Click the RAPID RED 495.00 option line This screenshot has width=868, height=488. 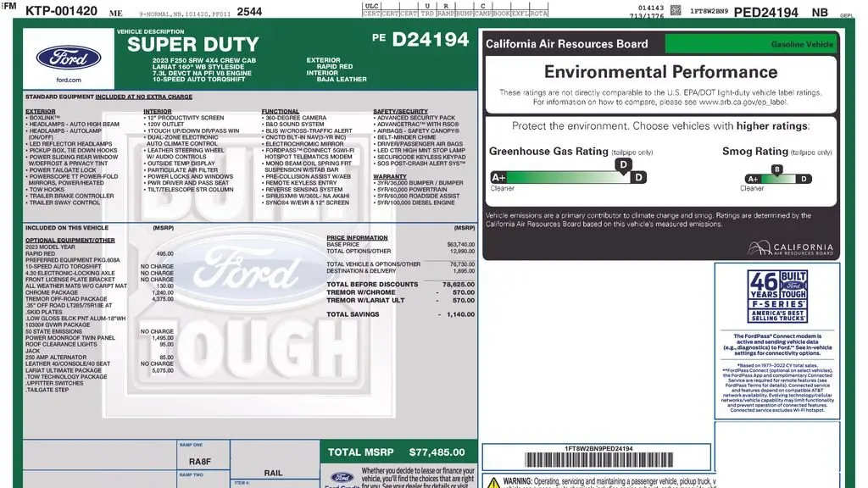[x=99, y=254]
